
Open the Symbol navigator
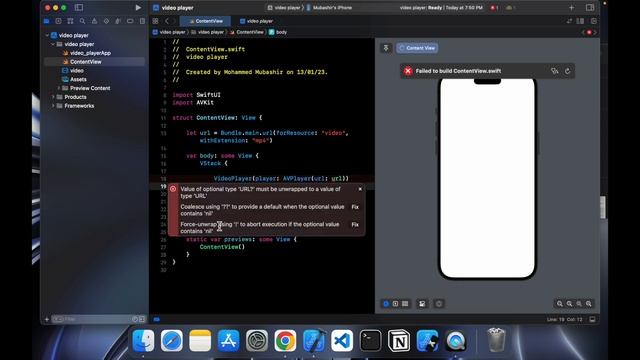(70, 21)
